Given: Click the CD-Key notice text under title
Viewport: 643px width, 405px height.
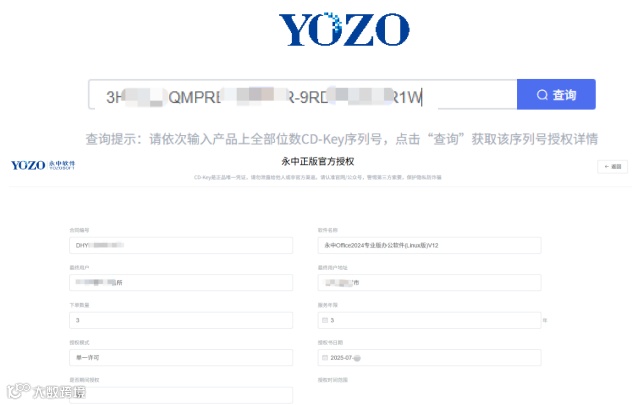Looking at the screenshot, I should [x=318, y=177].
